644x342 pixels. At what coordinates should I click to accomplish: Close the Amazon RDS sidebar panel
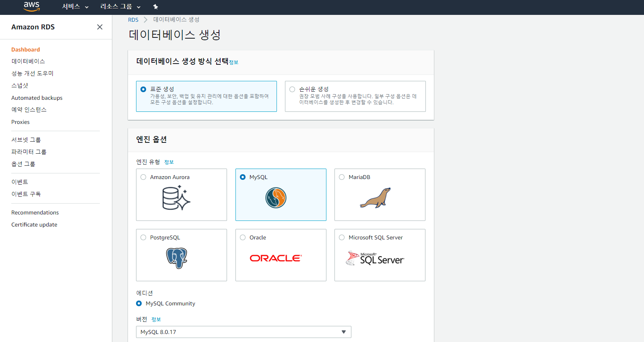click(100, 27)
